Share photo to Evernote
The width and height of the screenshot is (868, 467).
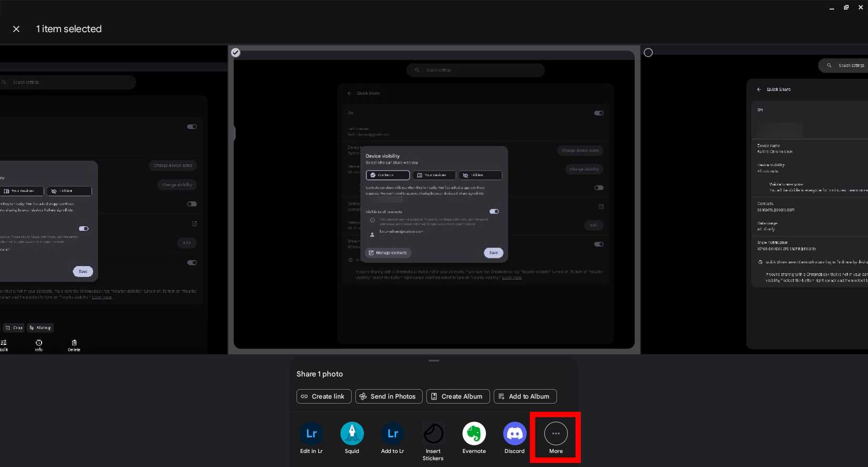click(474, 438)
